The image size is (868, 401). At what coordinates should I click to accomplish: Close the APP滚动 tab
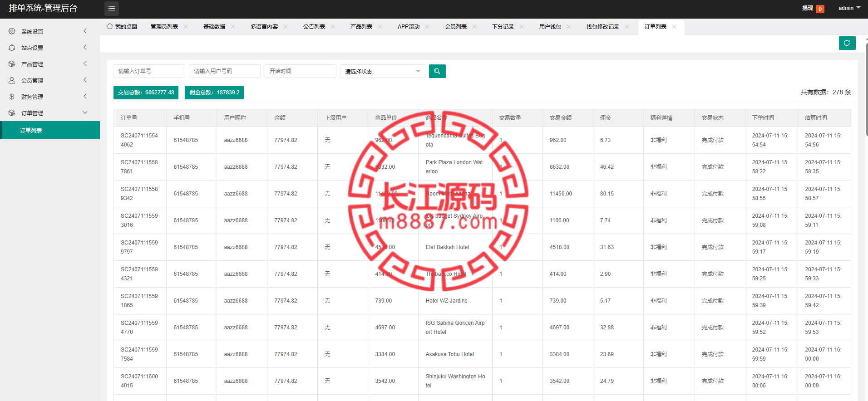pyautogui.click(x=427, y=27)
